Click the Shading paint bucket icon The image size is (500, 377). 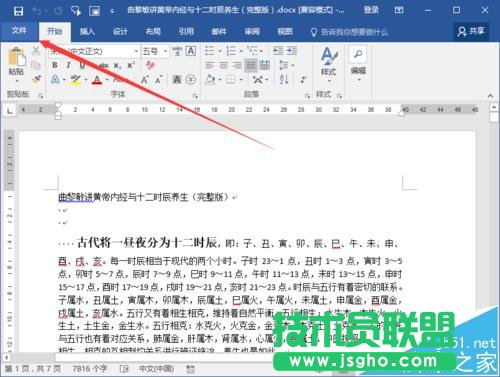[211, 80]
